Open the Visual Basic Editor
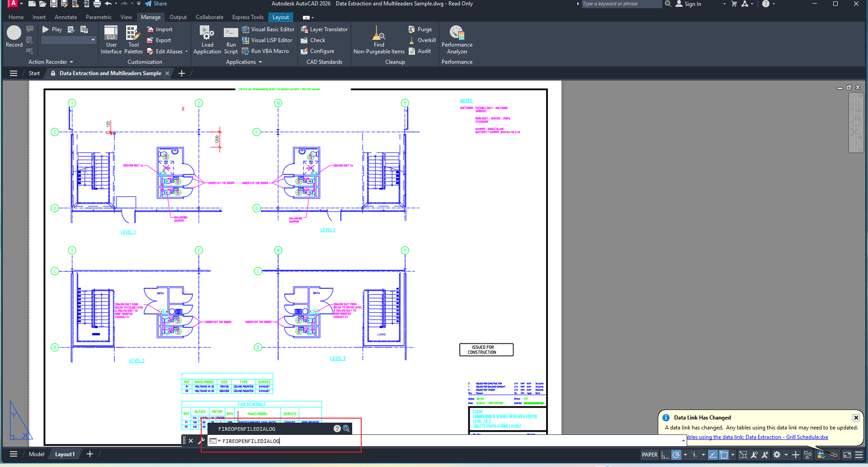Viewport: 868px width, 467px height. (268, 29)
